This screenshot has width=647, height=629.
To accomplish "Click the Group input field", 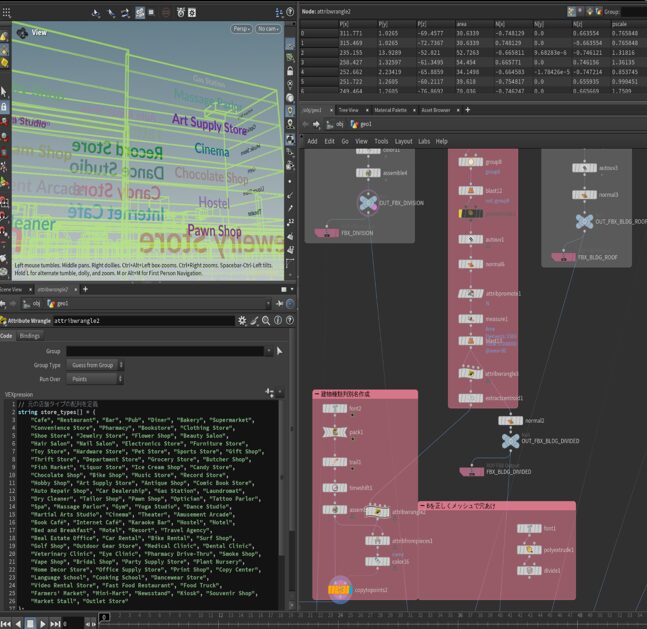I will pos(165,351).
